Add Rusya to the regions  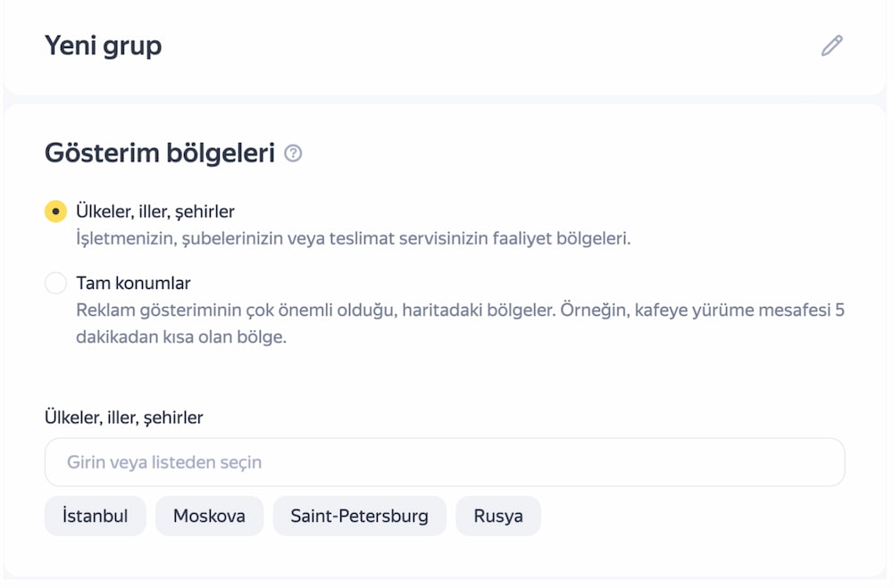point(497,515)
